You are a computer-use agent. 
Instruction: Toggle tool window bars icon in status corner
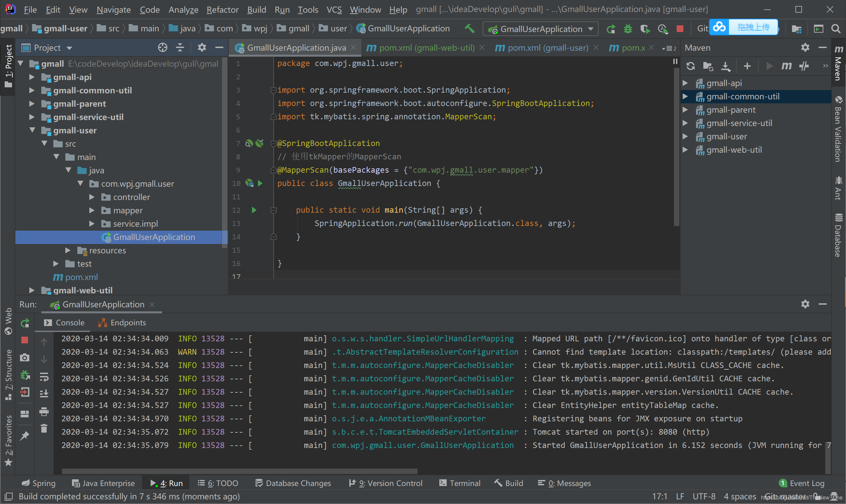(x=8, y=496)
